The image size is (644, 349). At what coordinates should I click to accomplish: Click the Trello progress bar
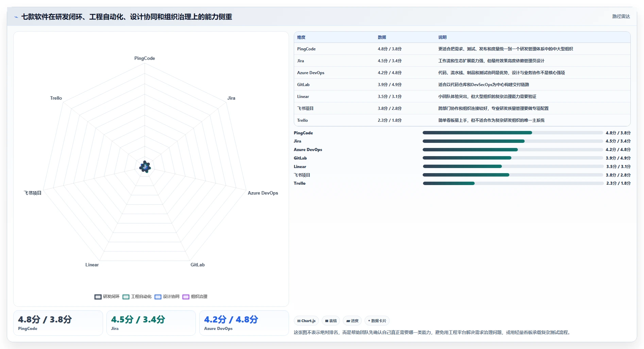click(513, 183)
